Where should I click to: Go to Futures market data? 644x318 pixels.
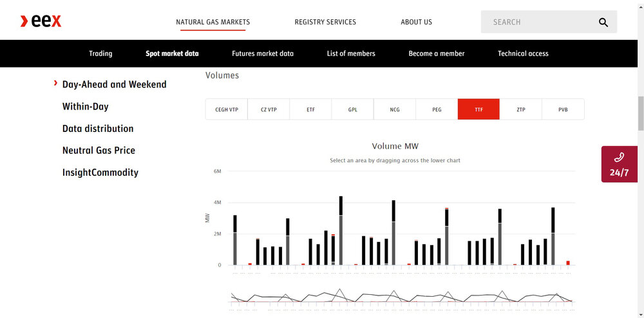[263, 53]
